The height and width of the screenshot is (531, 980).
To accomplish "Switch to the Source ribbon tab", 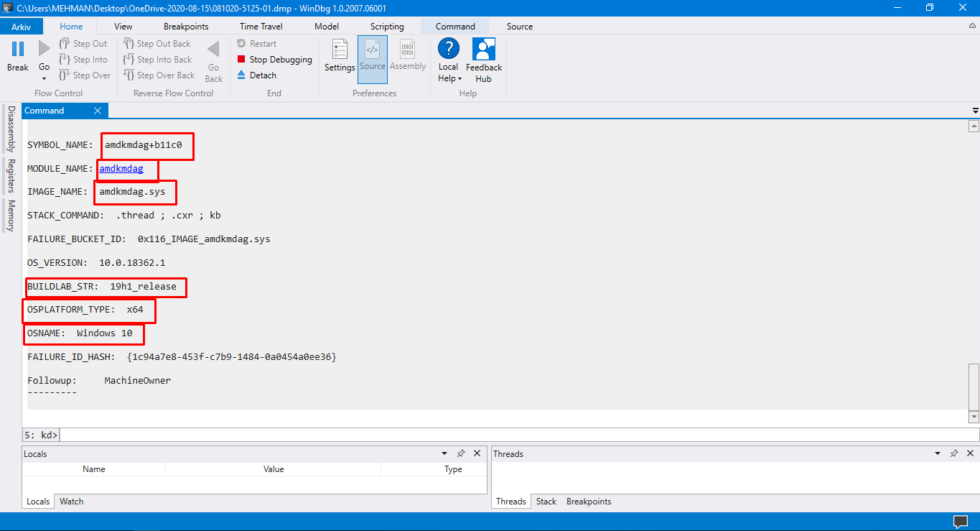I will tap(520, 27).
